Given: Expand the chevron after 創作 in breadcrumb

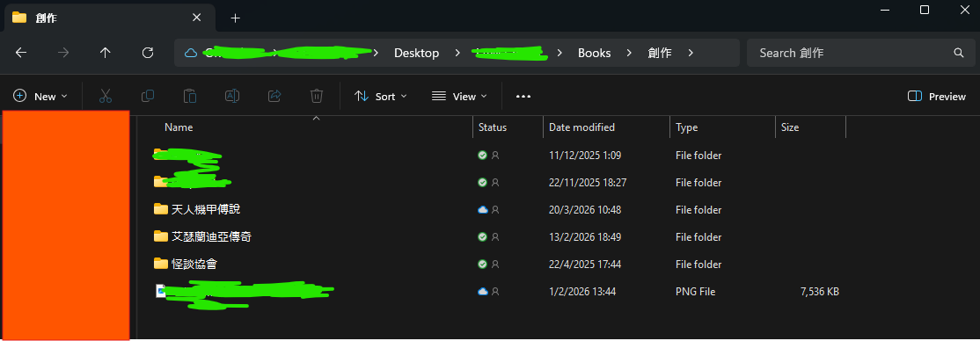Looking at the screenshot, I should click(691, 53).
